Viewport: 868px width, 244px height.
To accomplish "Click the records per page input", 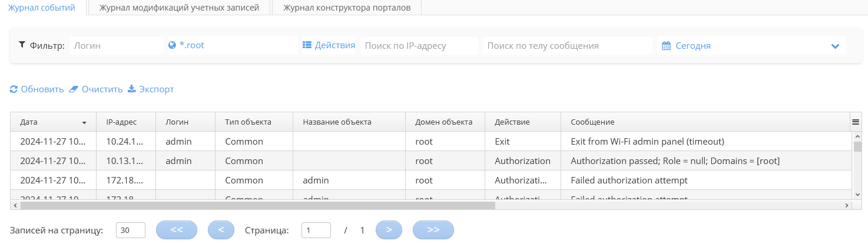I will pyautogui.click(x=131, y=230).
